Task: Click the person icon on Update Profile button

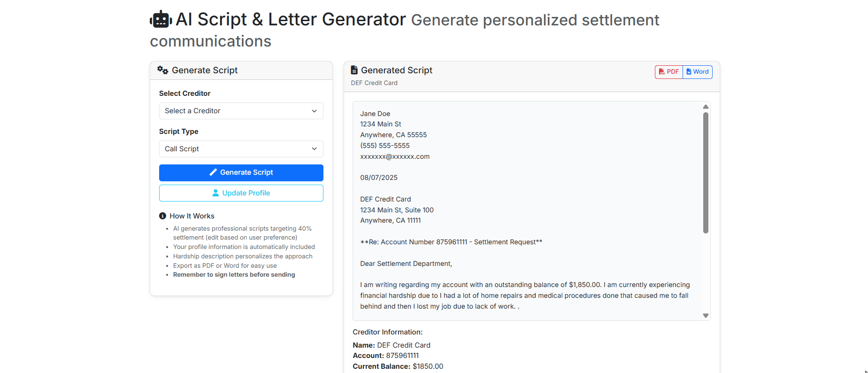Action: [215, 193]
